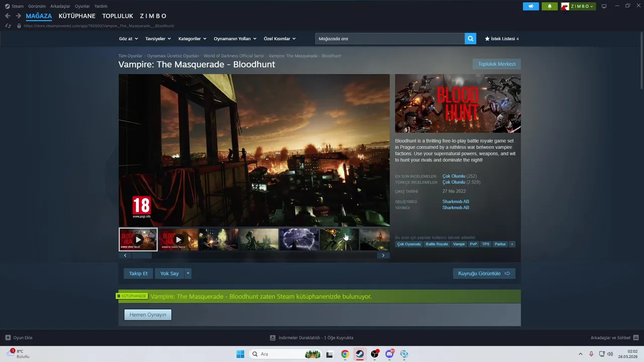Go forward with the right arrow

[18, 16]
